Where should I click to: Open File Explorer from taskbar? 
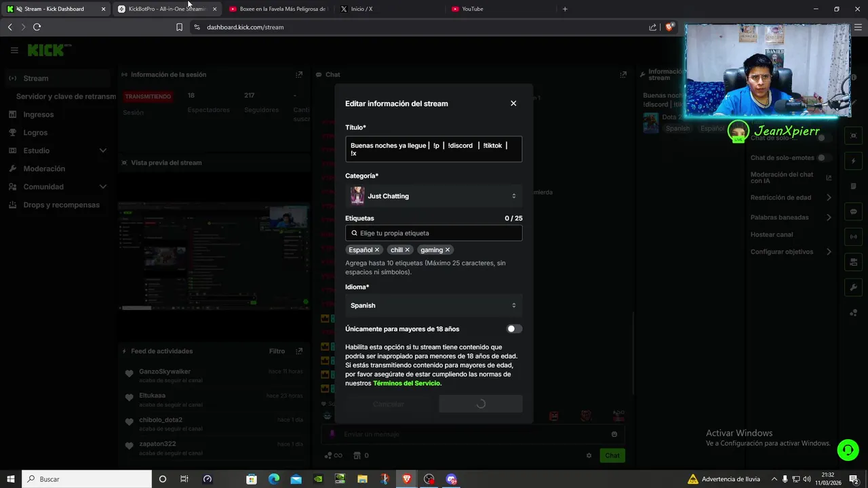pyautogui.click(x=362, y=479)
